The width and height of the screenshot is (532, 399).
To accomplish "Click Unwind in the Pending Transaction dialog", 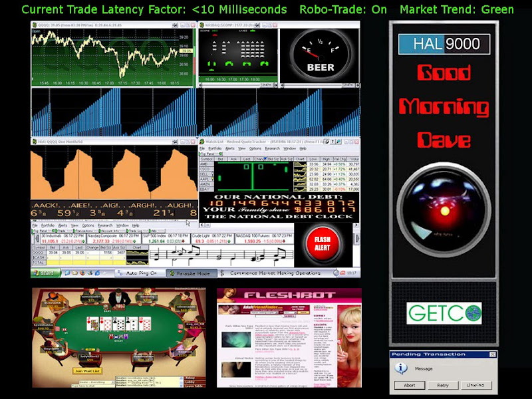I will (475, 385).
